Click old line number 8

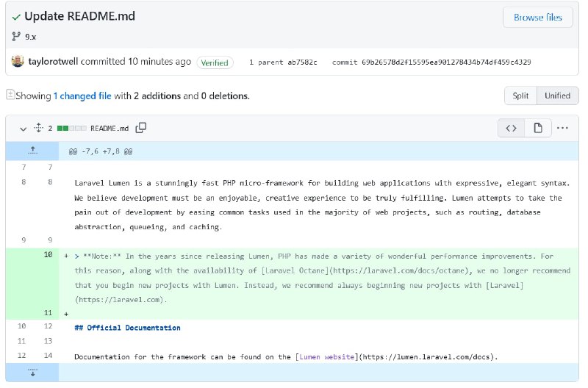pyautogui.click(x=24, y=182)
